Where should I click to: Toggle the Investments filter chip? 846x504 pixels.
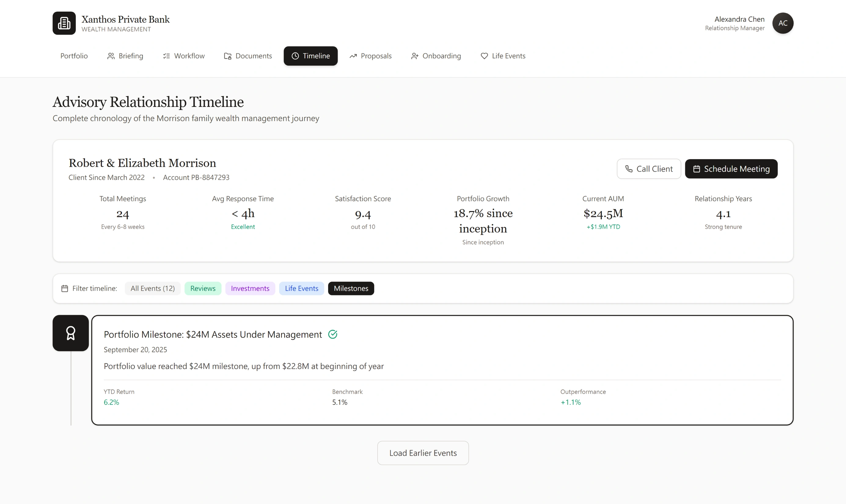tap(250, 288)
